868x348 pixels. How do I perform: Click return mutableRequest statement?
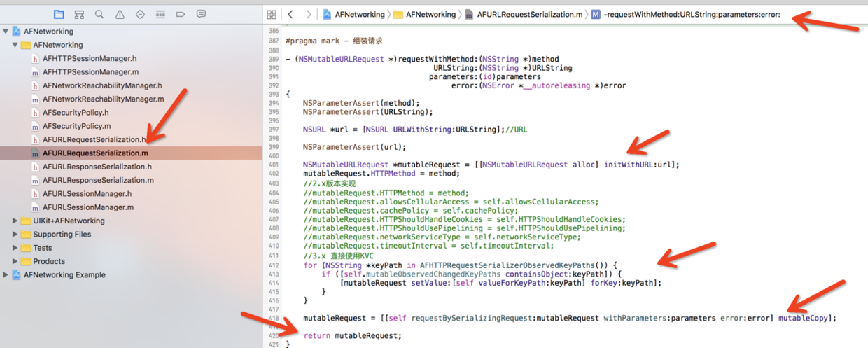353,336
